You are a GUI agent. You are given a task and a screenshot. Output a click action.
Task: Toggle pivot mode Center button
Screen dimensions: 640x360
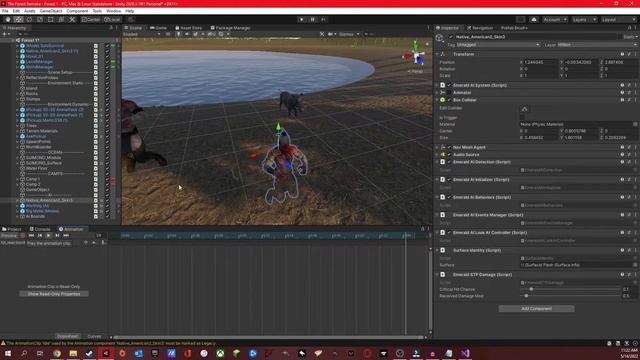(x=91, y=19)
